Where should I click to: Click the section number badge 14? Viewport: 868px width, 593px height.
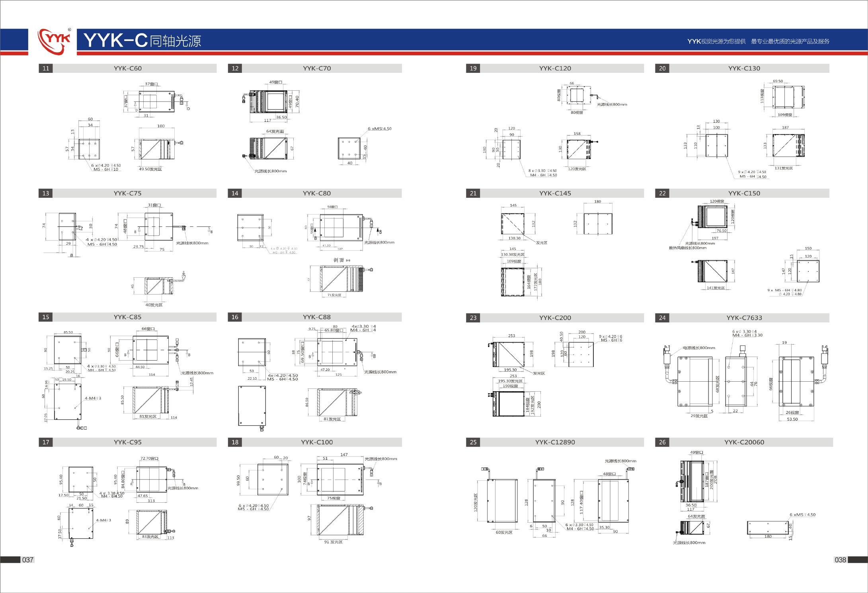pos(235,193)
